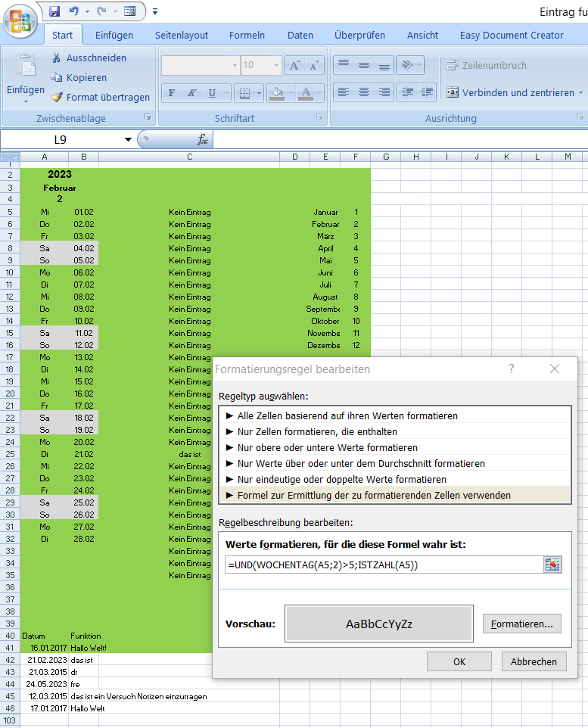Screen dimensions: 588x728
Task: Toggle italic formatting in Schriftart group
Action: tap(191, 93)
